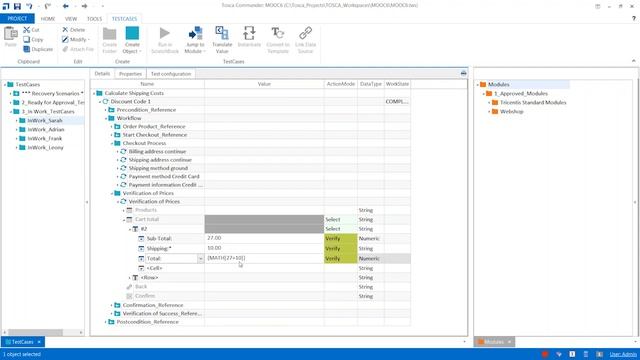Click Numeric DataType of the Total row
Viewport: 640px width, 360px height.
point(371,258)
